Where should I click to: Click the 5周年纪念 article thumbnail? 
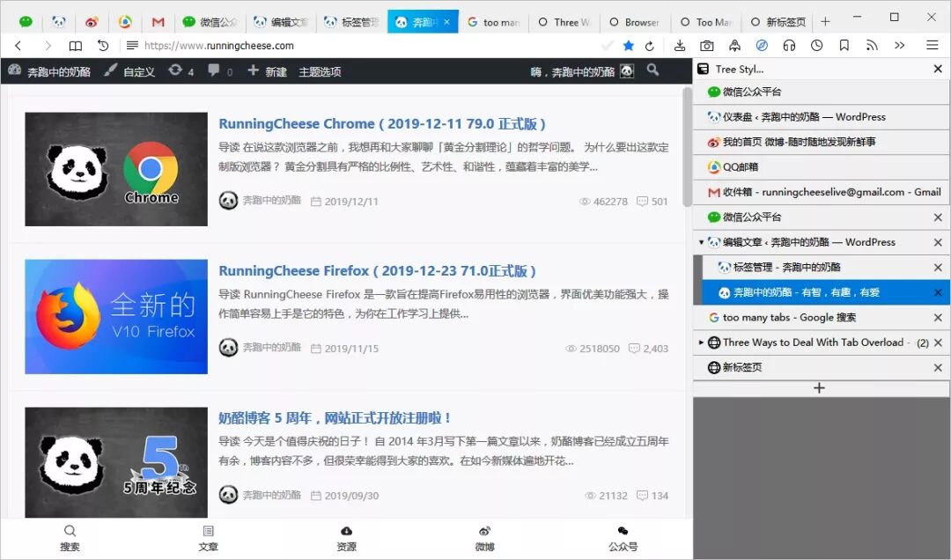116,462
